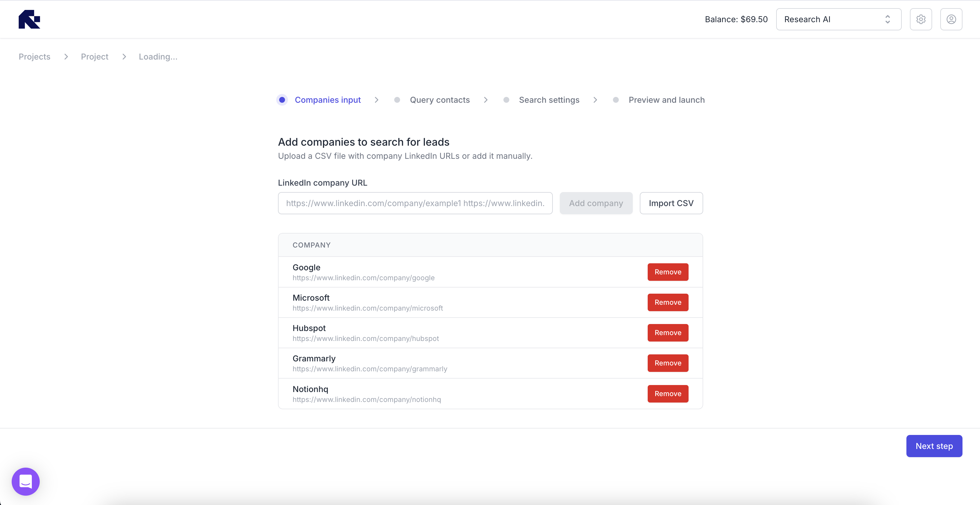Click the Companies input step indicator dot
This screenshot has height=505, width=980.
pos(282,100)
